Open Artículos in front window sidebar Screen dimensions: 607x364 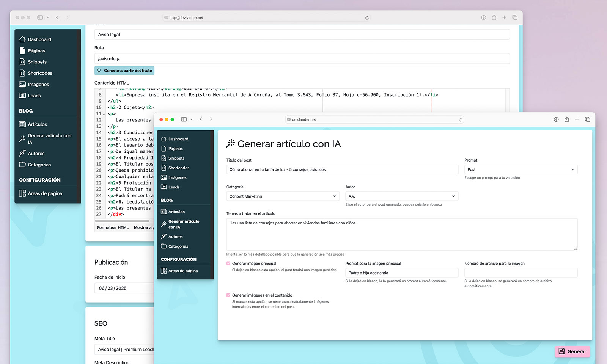tap(176, 212)
